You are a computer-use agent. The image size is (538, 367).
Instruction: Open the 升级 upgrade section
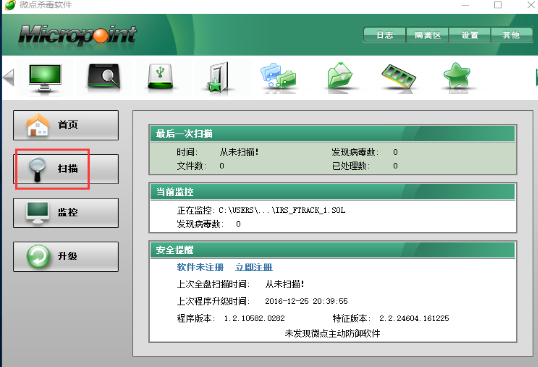(x=66, y=257)
